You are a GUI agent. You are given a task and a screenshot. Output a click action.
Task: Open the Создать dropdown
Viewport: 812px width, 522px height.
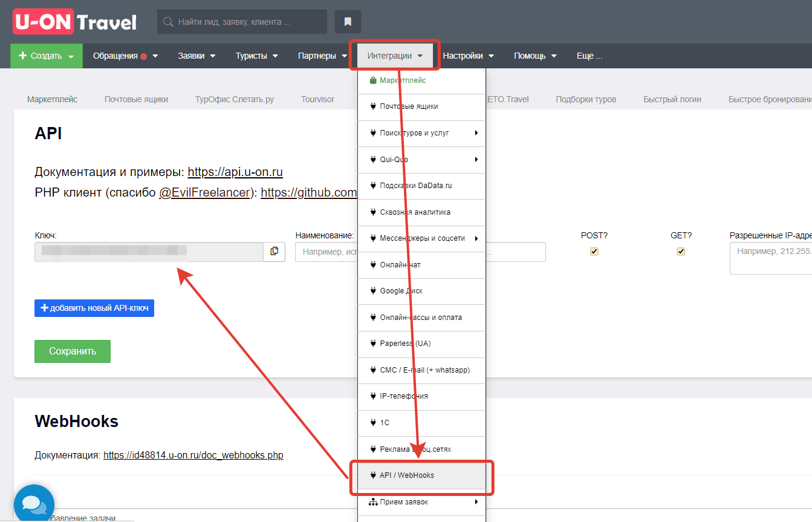tap(47, 56)
